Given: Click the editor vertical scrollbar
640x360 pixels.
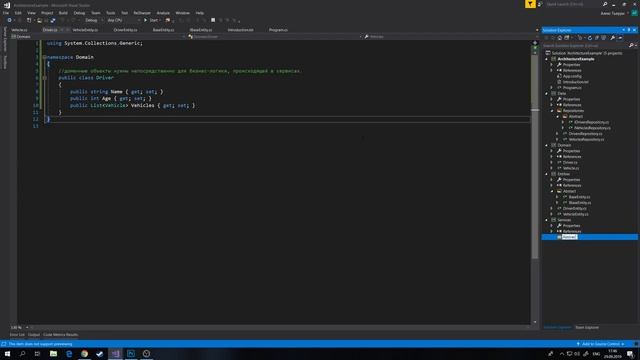Looking at the screenshot, I should pos(535,184).
